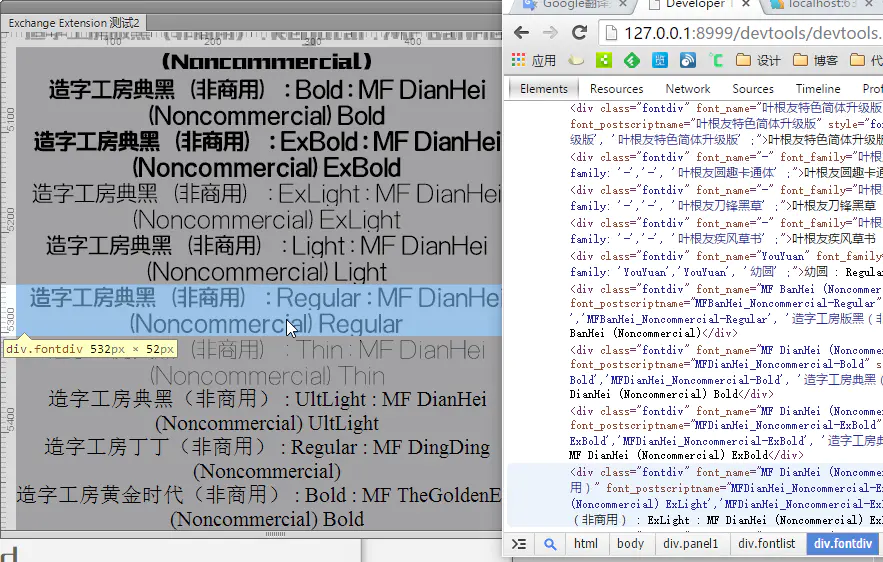
Task: Close the Google翻译 tab
Action: [x=623, y=4]
